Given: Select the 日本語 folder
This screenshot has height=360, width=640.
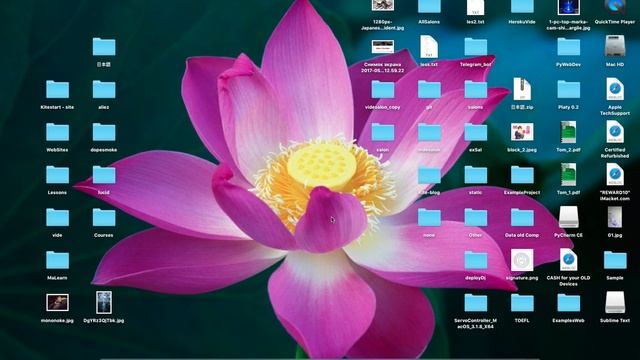Looking at the screenshot, I should coord(104,47).
